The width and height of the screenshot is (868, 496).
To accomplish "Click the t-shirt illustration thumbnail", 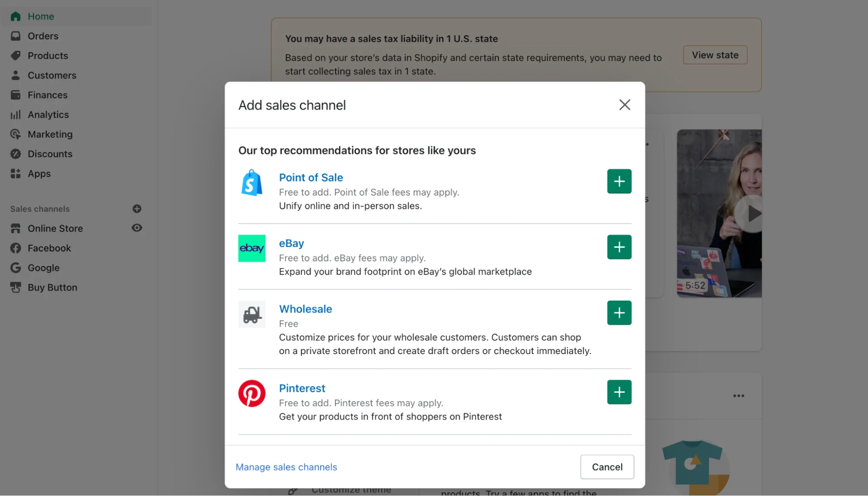I will (x=696, y=468).
